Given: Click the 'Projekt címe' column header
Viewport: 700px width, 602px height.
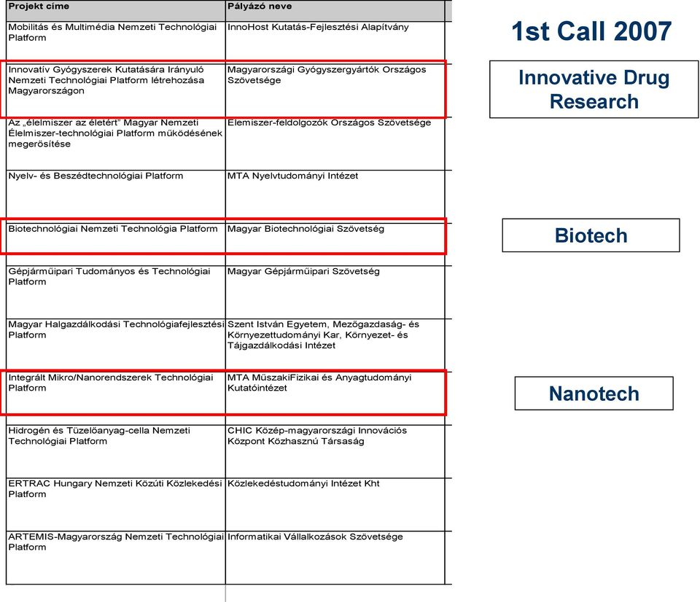Looking at the screenshot, I should click(116, 10).
